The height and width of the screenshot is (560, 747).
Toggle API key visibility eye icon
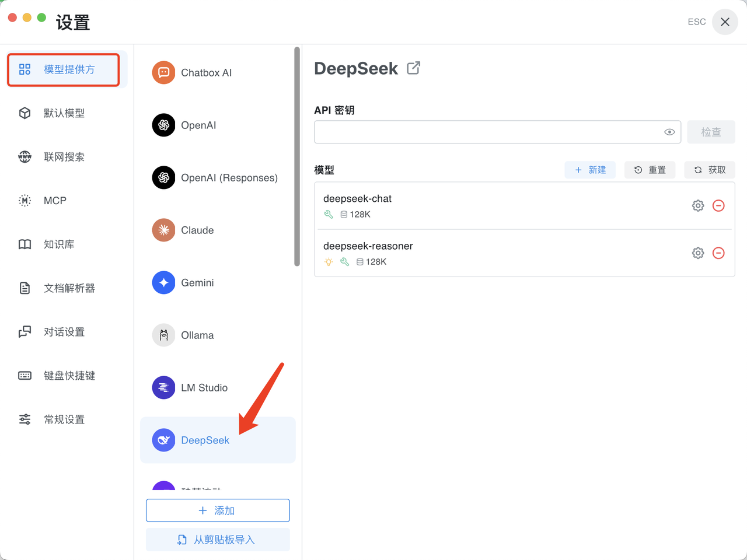click(669, 132)
